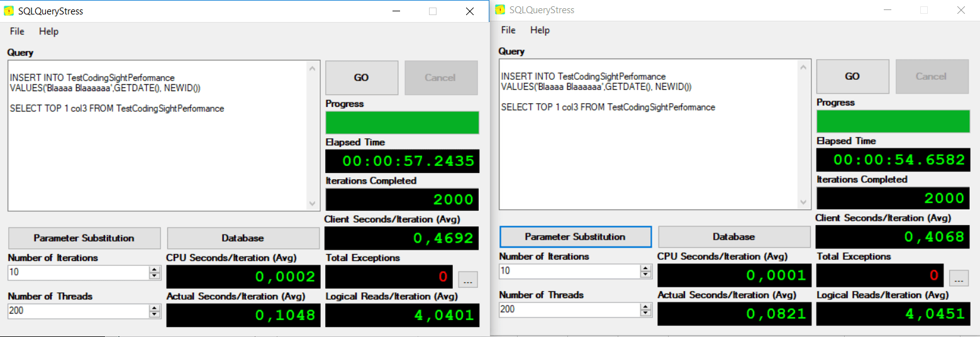The height and width of the screenshot is (337, 980).
Task: Open File menu in right window
Action: coord(508,30)
